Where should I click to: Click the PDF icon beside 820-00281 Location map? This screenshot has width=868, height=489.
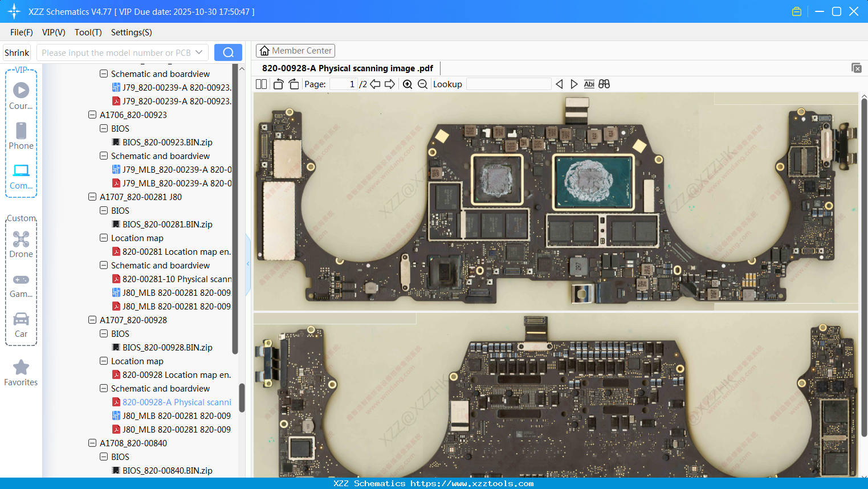116,252
